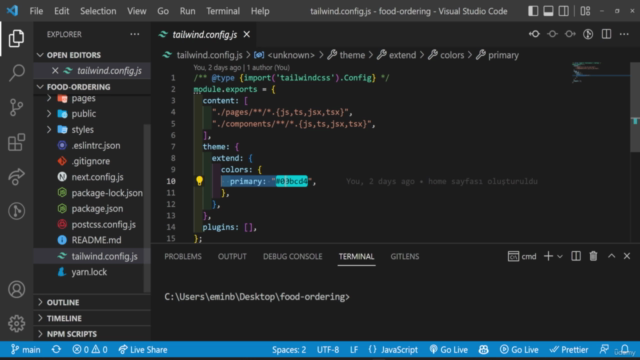Open the Search view in activity bar

point(16,73)
